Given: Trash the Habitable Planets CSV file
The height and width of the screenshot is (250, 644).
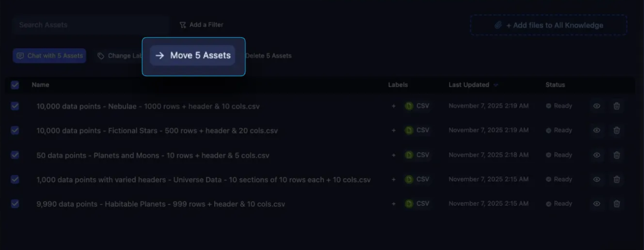Looking at the screenshot, I should [616, 204].
